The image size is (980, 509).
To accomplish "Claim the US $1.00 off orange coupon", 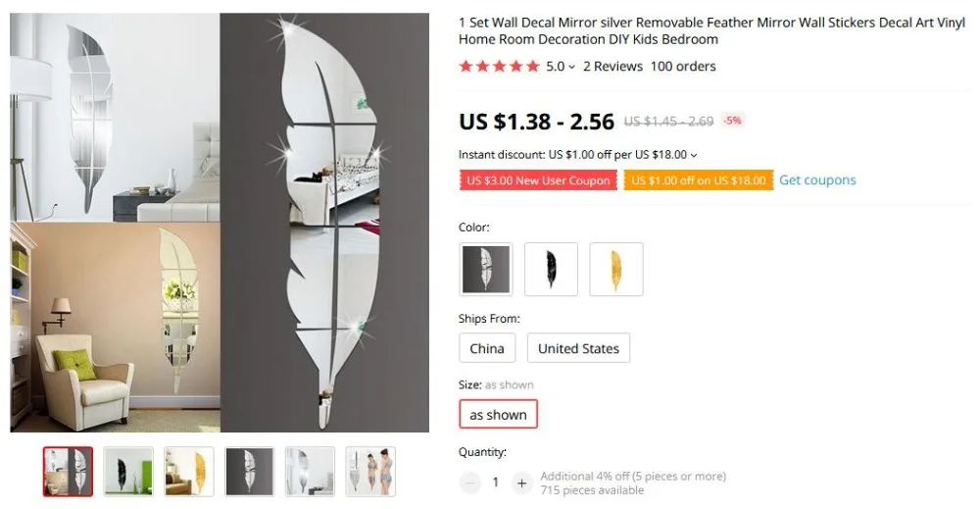I will [x=698, y=180].
